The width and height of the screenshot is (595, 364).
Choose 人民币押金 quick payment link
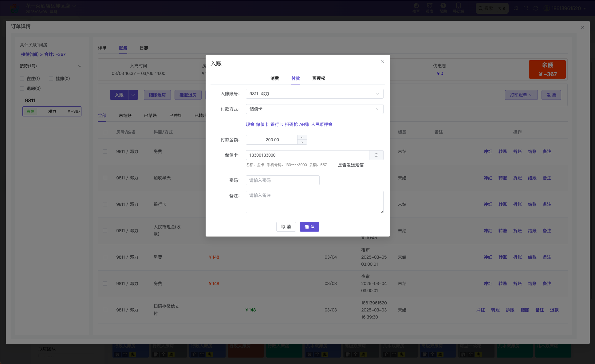click(322, 124)
